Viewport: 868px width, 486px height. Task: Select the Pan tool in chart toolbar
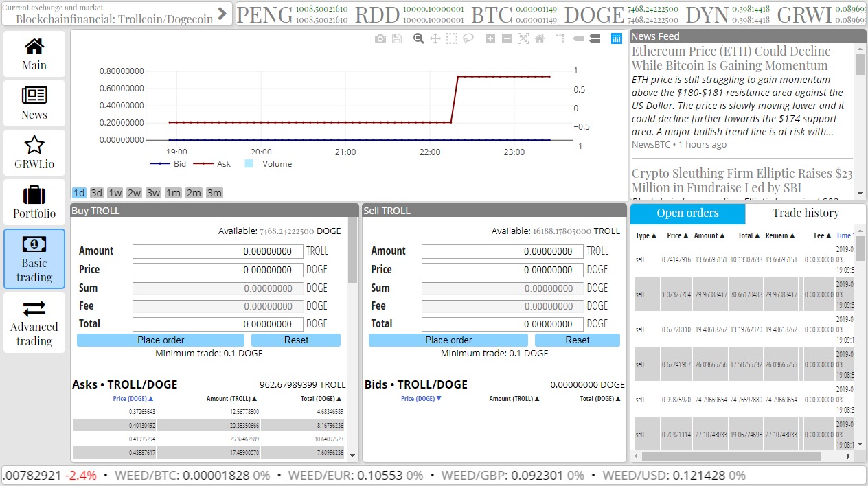pyautogui.click(x=435, y=39)
